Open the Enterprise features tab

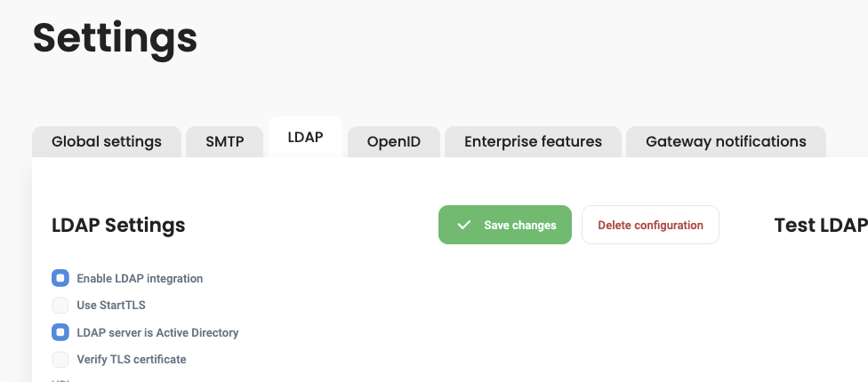533,141
